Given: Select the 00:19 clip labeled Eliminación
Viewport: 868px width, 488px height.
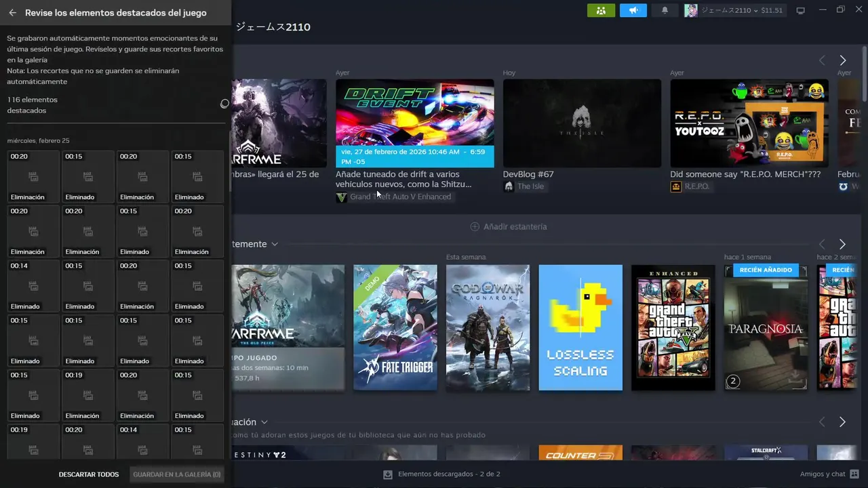Looking at the screenshot, I should pos(88,394).
